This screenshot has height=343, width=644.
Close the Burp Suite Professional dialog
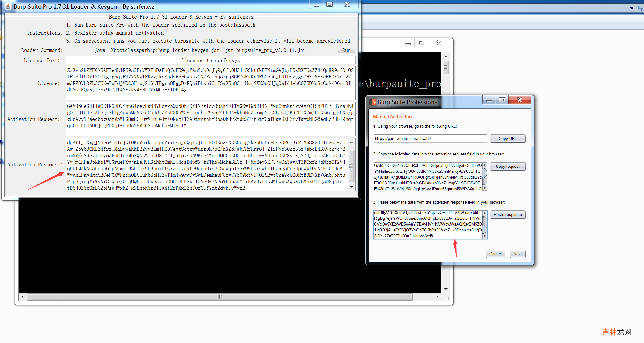[x=520, y=100]
